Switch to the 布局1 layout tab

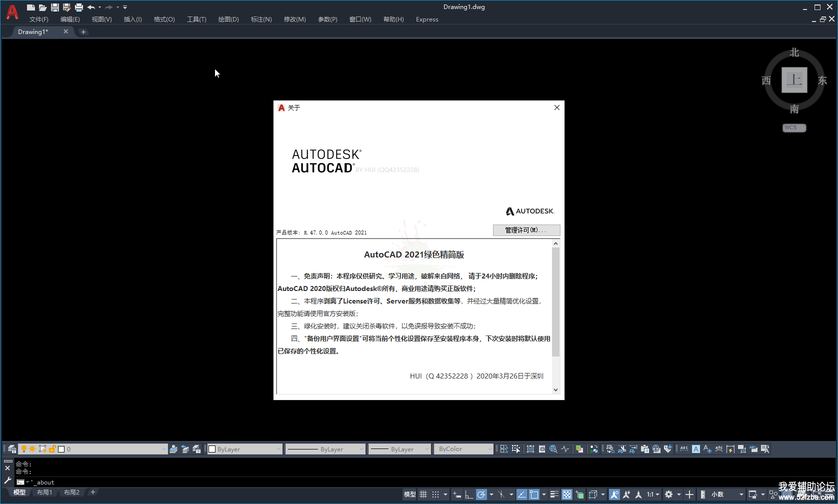44,492
